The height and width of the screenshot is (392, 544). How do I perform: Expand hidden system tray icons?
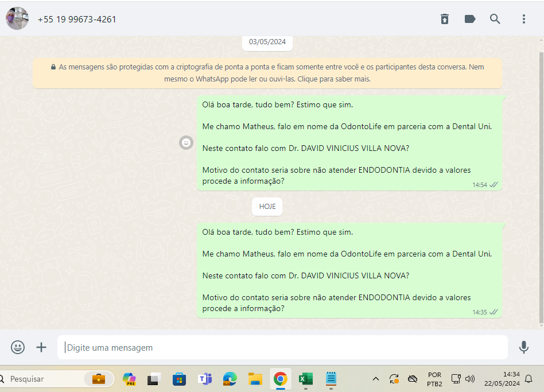point(376,379)
